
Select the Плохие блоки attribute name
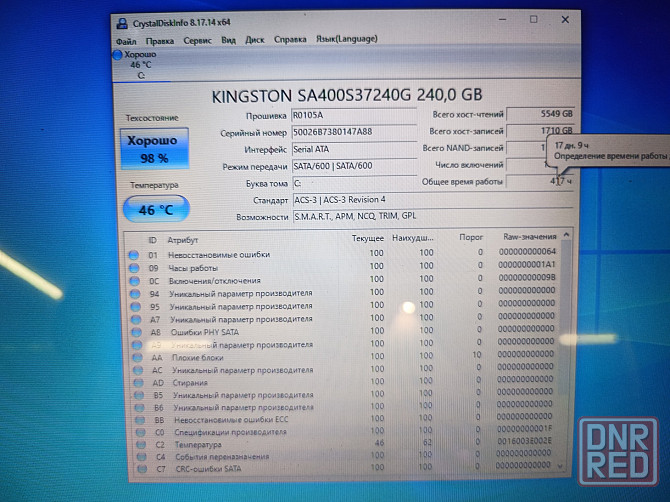198,358
